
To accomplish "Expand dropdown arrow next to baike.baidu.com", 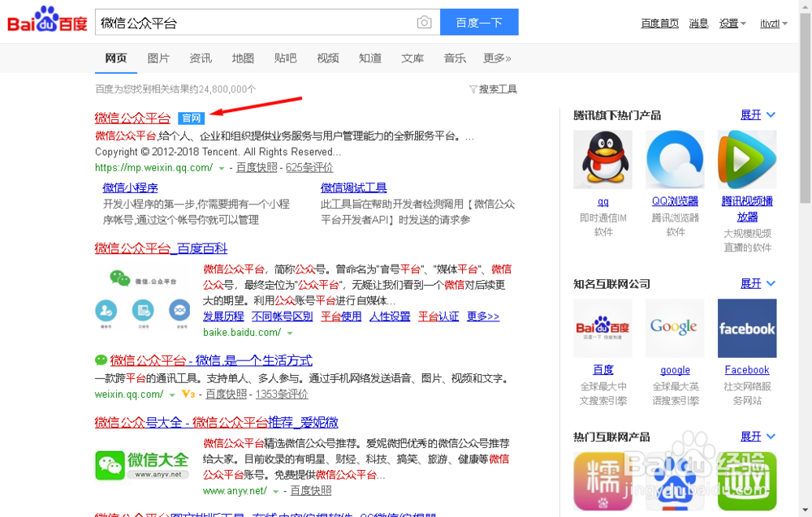I will tap(290, 334).
